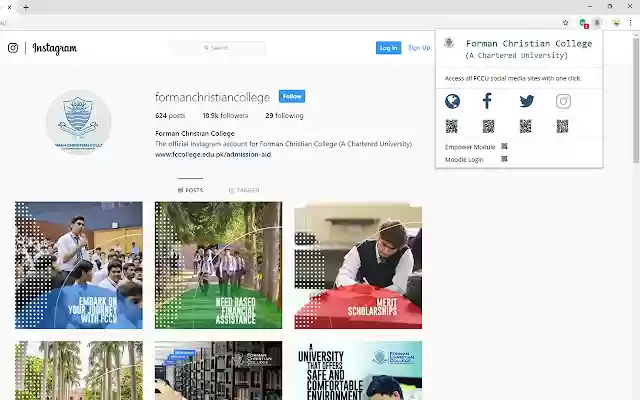640x400 pixels.
Task: Click 'Access all FCCU social media sites' text
Action: 513,78
